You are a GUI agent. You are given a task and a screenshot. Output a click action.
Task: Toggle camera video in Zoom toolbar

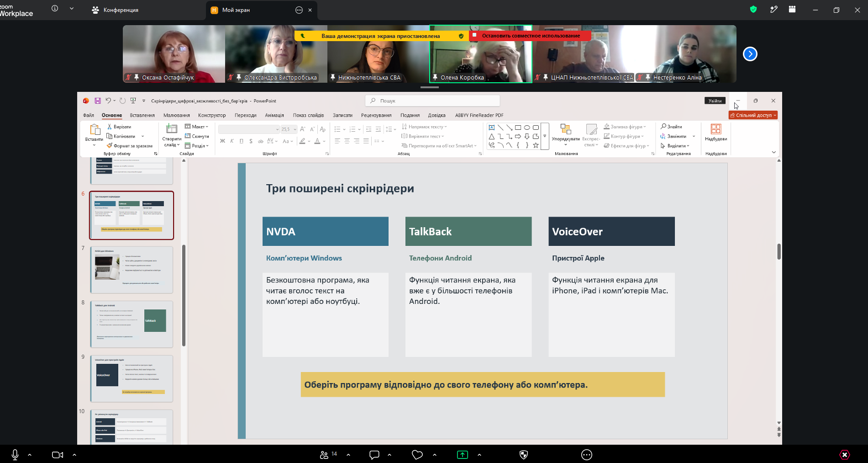[58, 455]
